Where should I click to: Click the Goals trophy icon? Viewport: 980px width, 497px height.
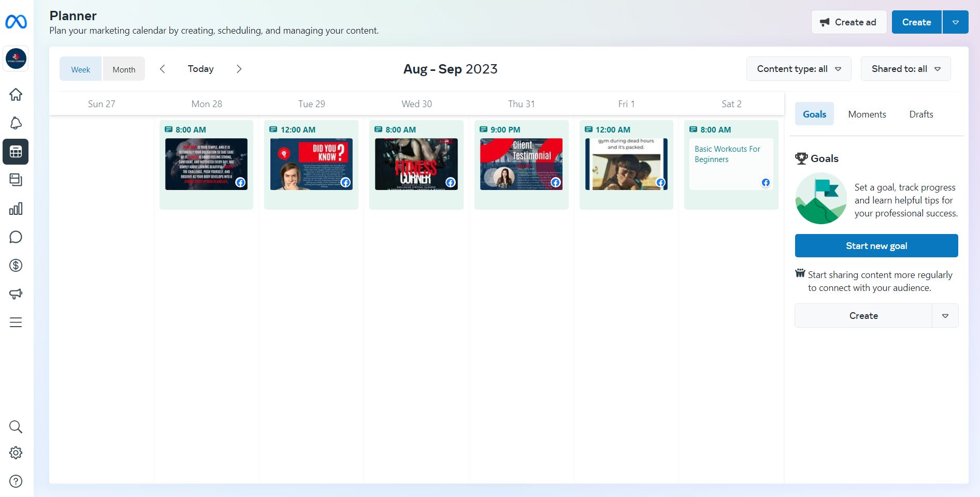[801, 158]
